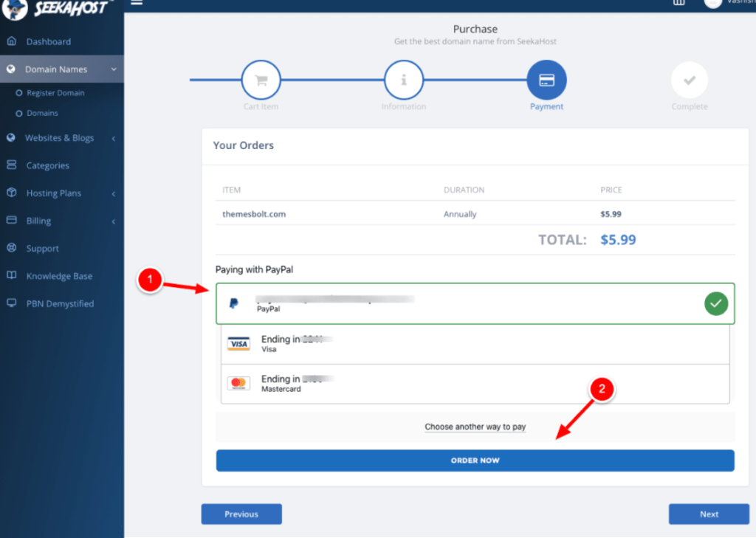Open the apps grid icon in header
Screen dimensions: 756x538
pos(678,3)
